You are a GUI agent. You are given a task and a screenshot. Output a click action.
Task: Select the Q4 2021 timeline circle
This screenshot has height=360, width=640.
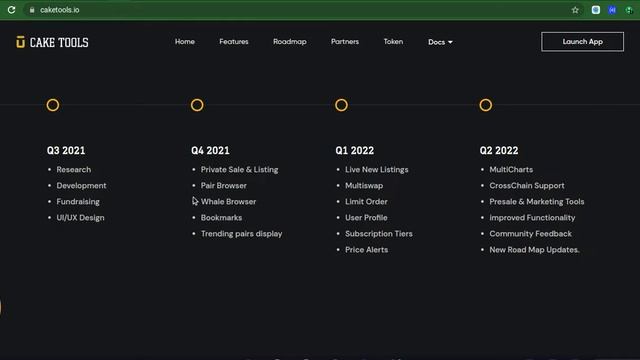pos(197,105)
